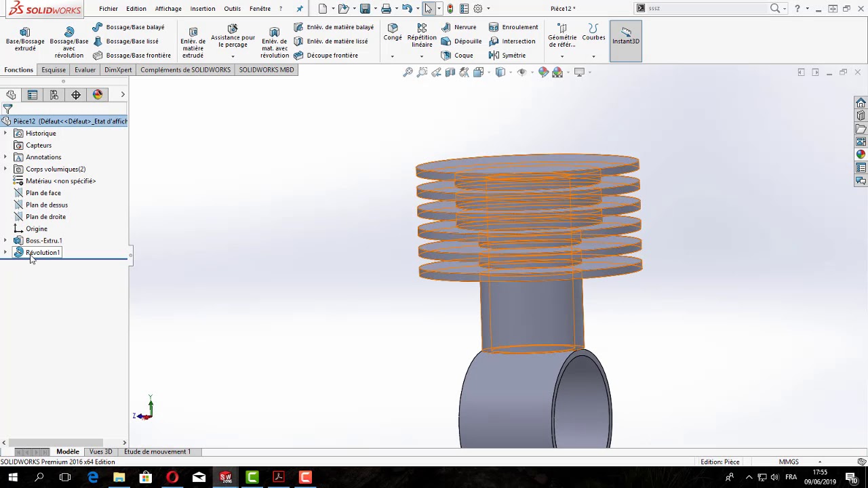
Task: Open the ConfigurationManager tab icon
Action: [x=54, y=95]
